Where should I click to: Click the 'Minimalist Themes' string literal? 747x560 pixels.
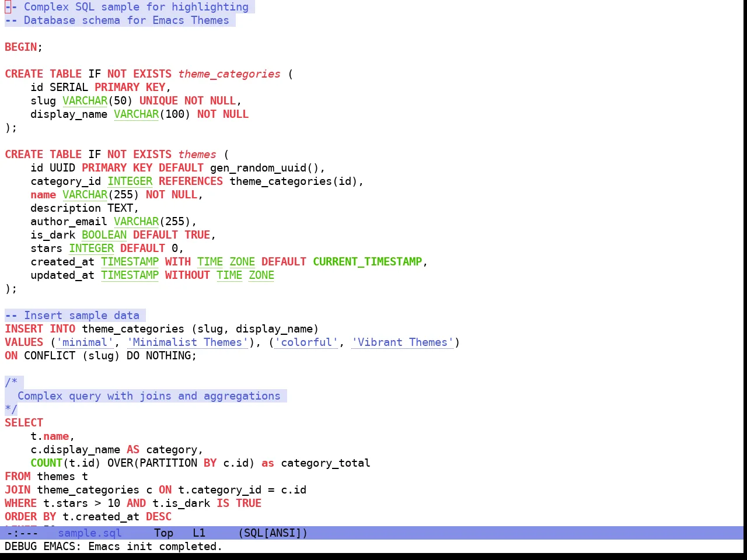tap(187, 342)
